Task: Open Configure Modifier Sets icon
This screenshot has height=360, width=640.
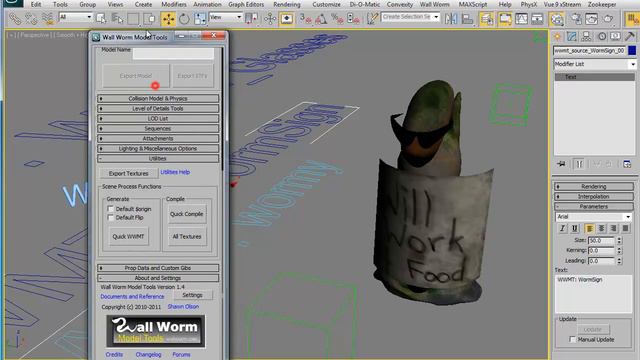Action: point(627,164)
